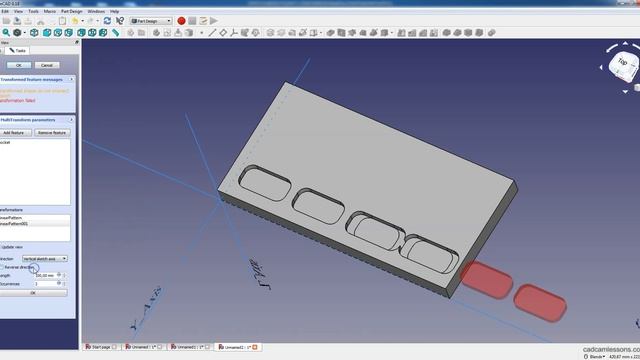This screenshot has height=360, width=640.
Task: Click the Top face of navigation cube
Action: [622, 62]
